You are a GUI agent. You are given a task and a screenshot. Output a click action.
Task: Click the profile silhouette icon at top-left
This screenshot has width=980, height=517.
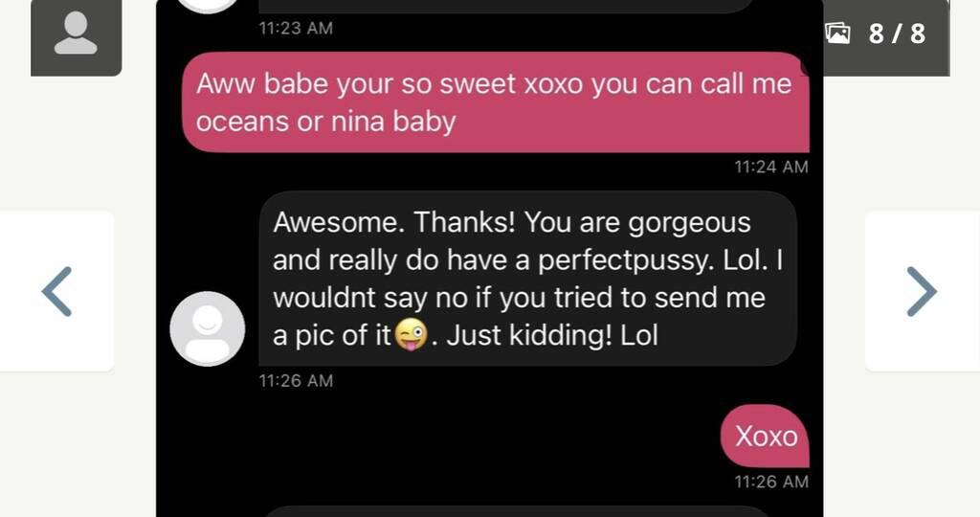(x=76, y=35)
